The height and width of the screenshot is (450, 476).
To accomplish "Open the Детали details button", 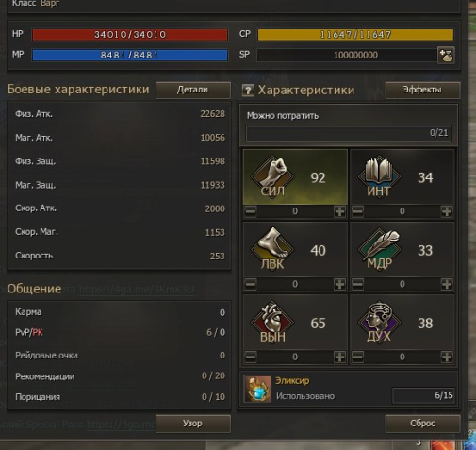I will coord(193,90).
